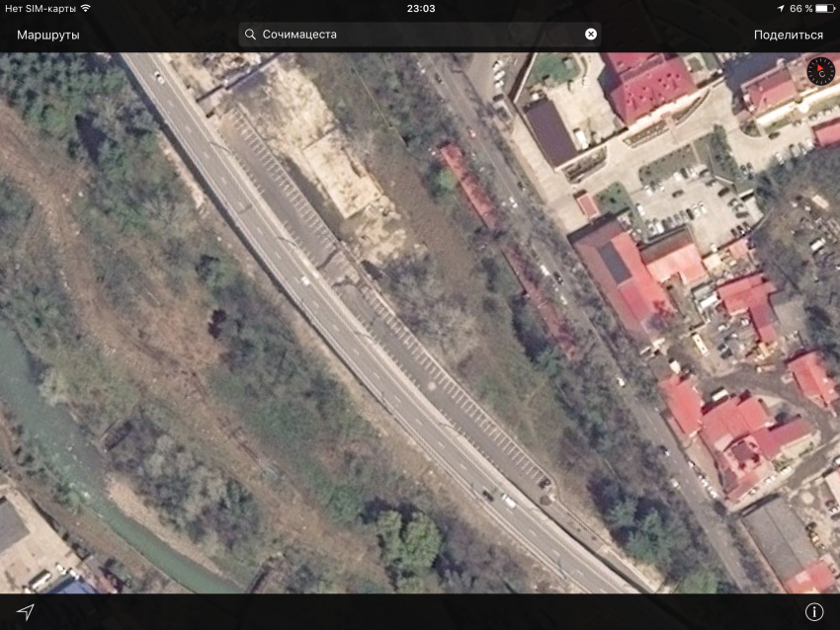Viewport: 840px width, 630px height.
Task: Toggle current location tracking arrow
Action: pos(26,611)
